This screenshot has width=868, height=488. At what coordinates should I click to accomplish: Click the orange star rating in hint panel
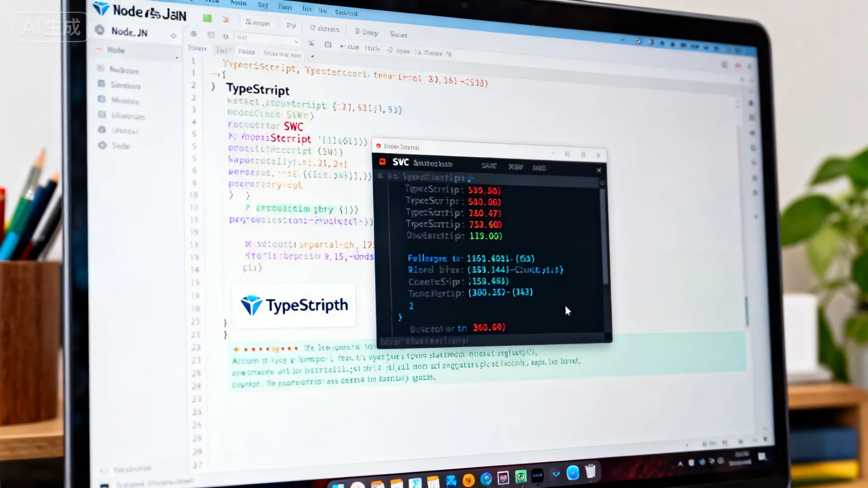[x=265, y=349]
